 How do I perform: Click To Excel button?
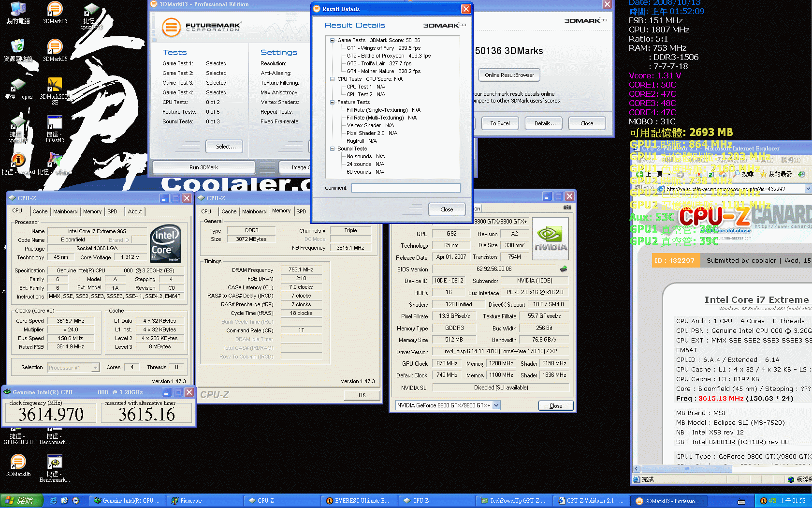pos(500,123)
